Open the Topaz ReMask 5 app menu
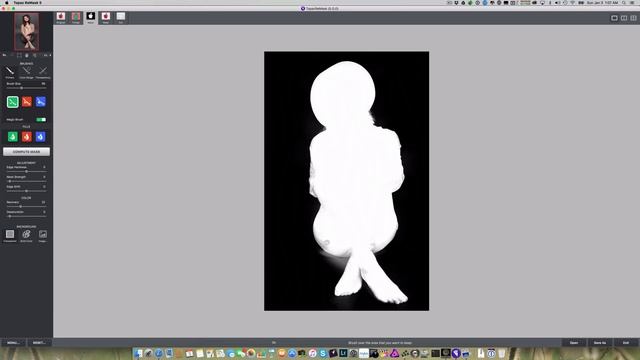This screenshot has height=360, width=640. (27, 2)
